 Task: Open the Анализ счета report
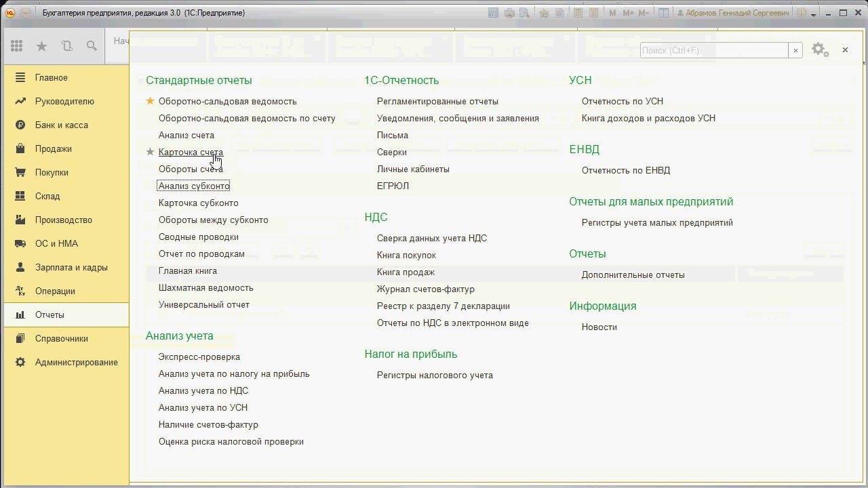coord(186,135)
